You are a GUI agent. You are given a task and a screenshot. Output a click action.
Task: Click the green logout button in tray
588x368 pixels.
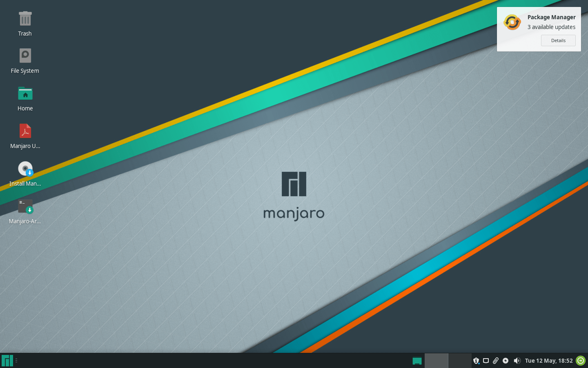(x=580, y=361)
